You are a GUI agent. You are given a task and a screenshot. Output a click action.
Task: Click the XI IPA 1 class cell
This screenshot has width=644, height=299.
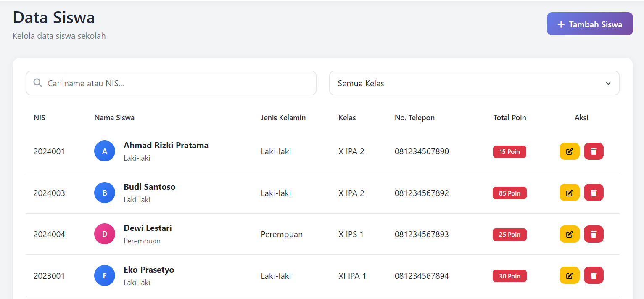(x=352, y=276)
